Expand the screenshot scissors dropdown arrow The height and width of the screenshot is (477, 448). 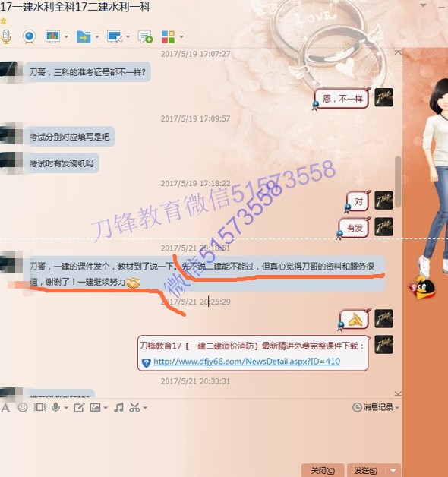tap(145, 408)
